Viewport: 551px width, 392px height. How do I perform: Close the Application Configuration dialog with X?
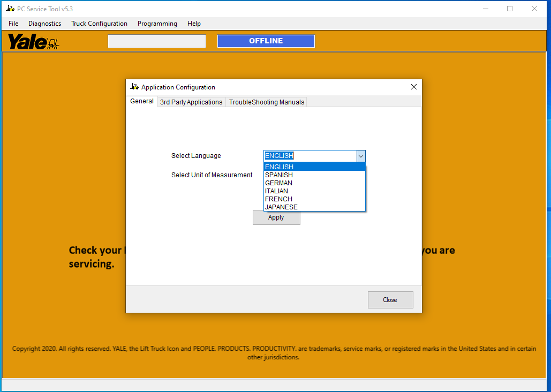[413, 87]
